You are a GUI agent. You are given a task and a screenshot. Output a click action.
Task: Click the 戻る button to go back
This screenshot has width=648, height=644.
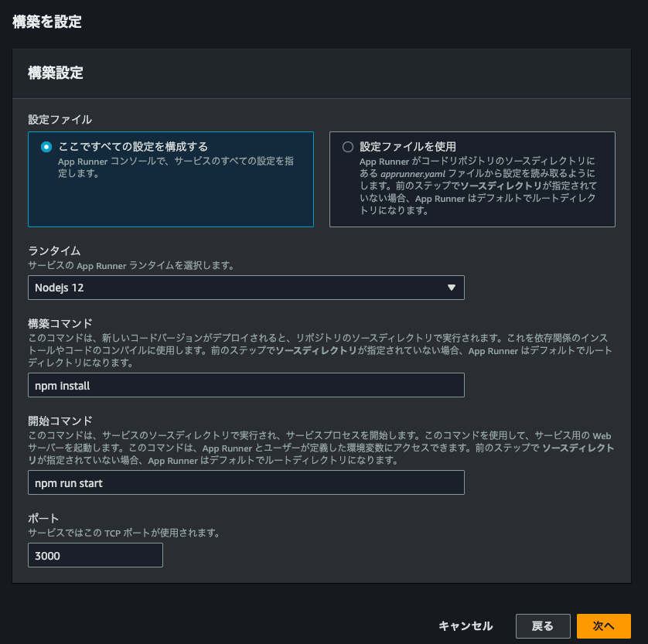coord(543,626)
